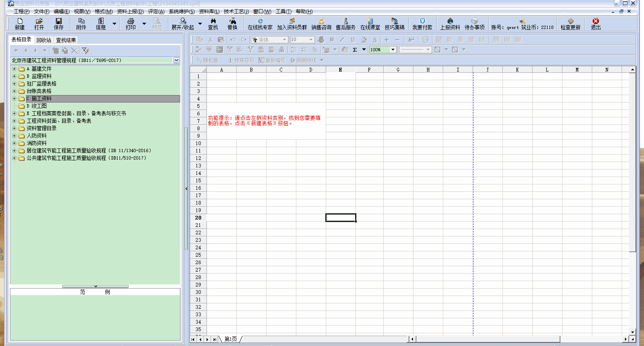The width and height of the screenshot is (644, 346).
Task: Switch to the 回收站 tab
Action: (x=43, y=40)
